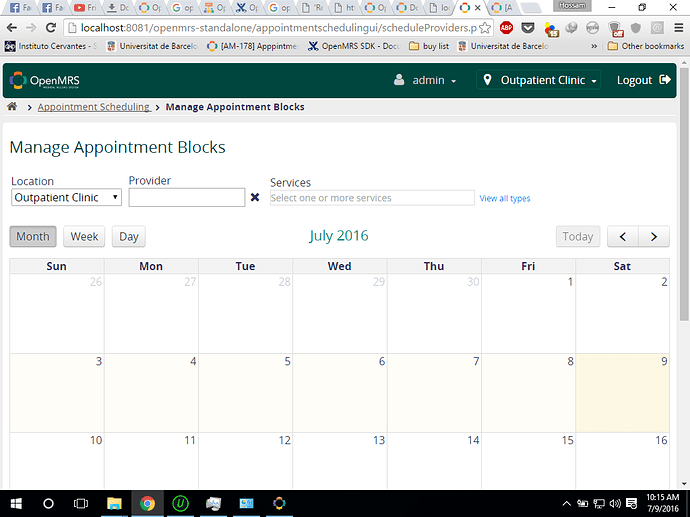Switch calendar to Month view
690x517 pixels.
pyautogui.click(x=33, y=237)
